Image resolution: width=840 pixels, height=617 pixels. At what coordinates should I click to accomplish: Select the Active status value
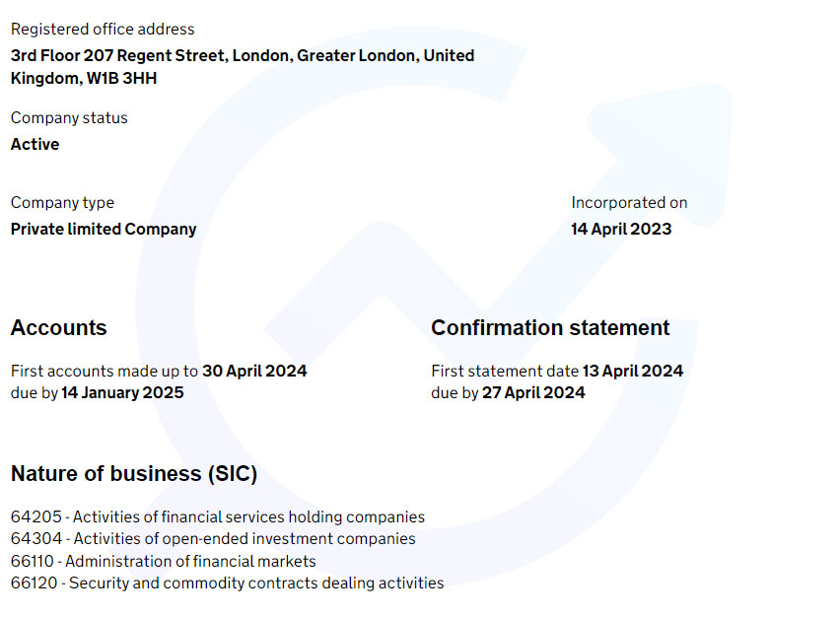(x=35, y=144)
